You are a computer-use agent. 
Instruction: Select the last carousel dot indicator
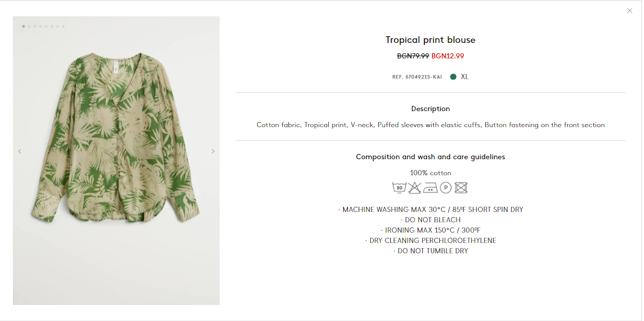(63, 26)
